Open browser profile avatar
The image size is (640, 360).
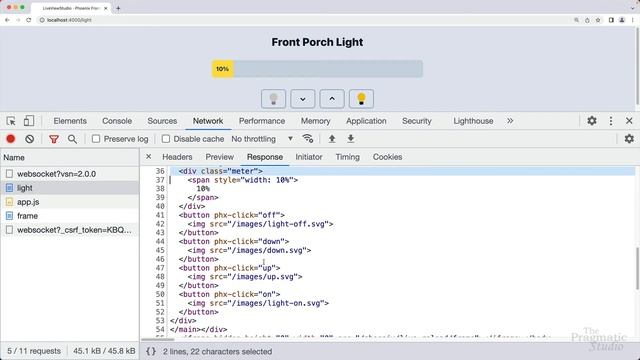[622, 20]
